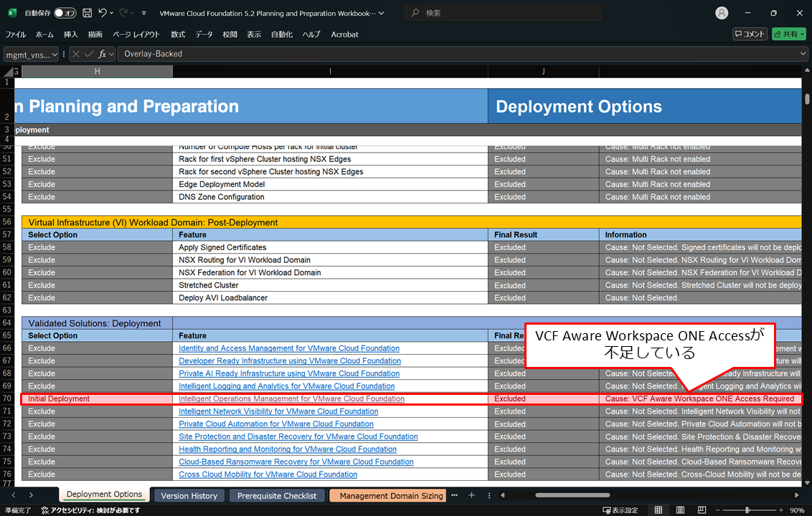Switch to the Deployment Options sheet tab

click(x=104, y=494)
